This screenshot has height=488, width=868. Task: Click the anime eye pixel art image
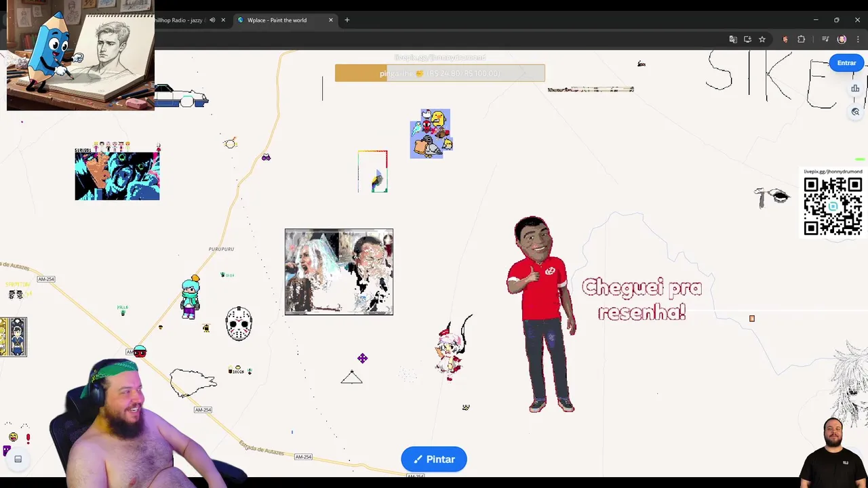(117, 176)
